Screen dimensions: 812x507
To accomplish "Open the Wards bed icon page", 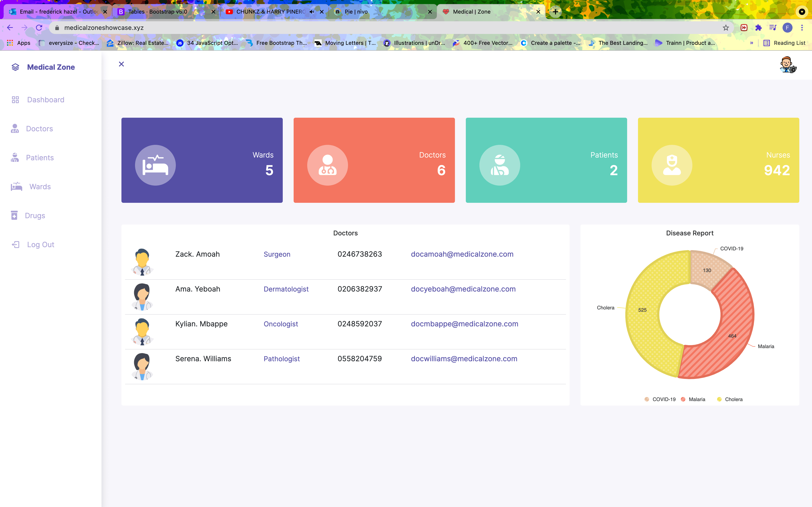I will pyautogui.click(x=17, y=187).
